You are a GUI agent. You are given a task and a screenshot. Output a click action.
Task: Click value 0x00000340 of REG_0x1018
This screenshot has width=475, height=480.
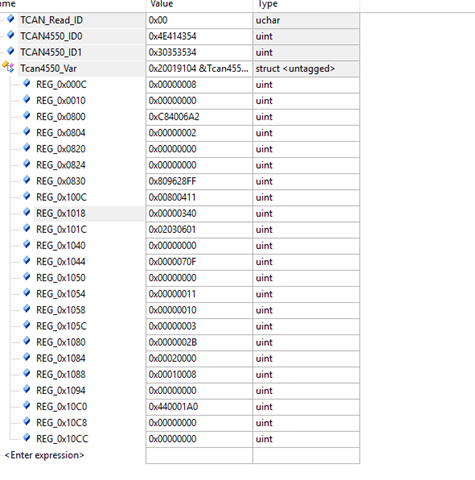click(172, 214)
